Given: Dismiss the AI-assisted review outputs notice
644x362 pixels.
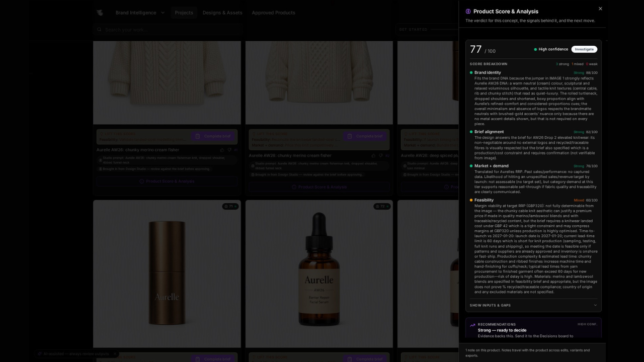Looking at the screenshot, I should 115,354.
